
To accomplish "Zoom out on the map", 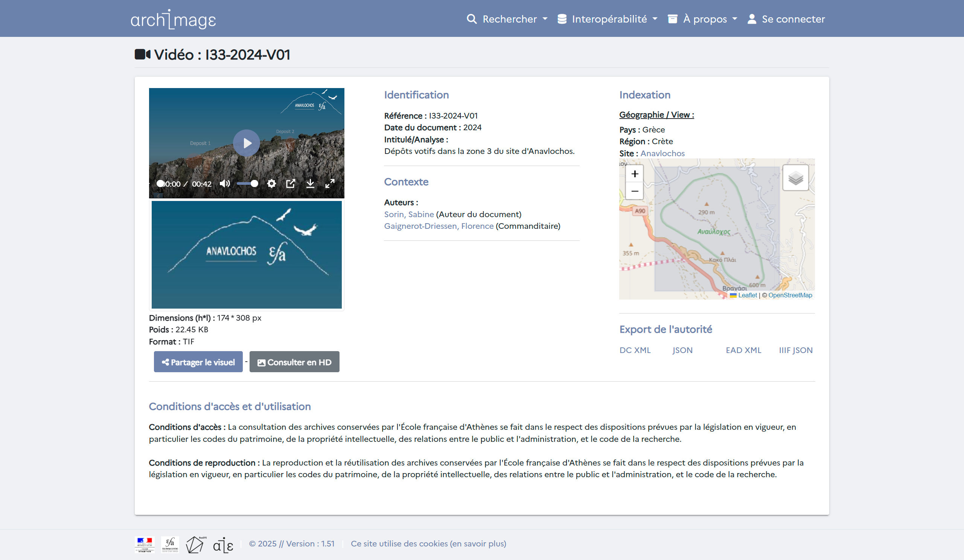I will [x=635, y=191].
